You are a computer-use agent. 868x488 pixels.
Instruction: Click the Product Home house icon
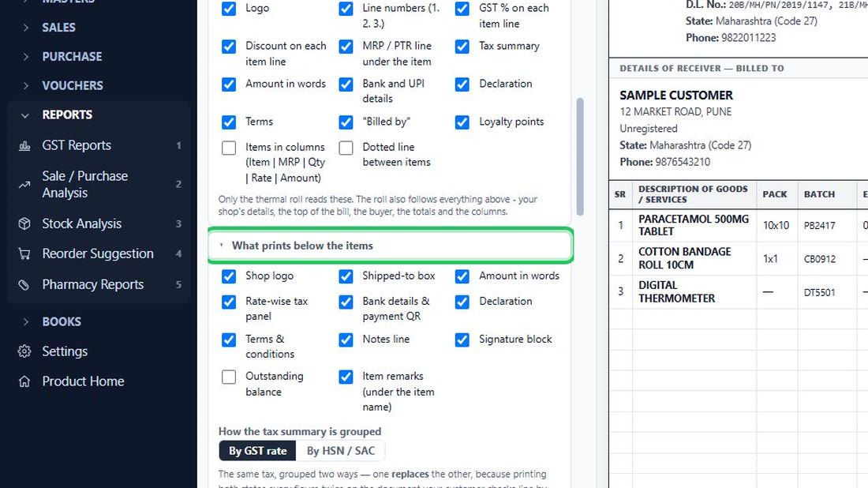click(24, 381)
